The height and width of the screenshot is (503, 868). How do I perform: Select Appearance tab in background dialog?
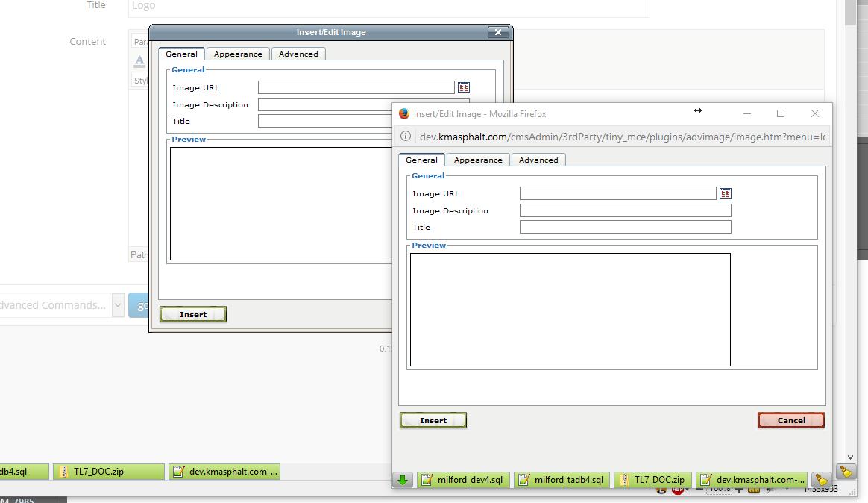click(238, 54)
